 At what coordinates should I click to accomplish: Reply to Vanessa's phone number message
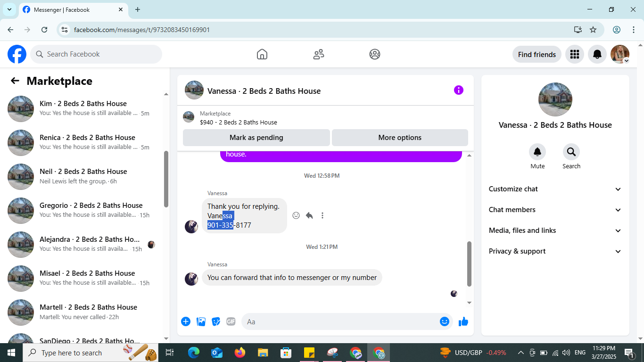point(309,215)
